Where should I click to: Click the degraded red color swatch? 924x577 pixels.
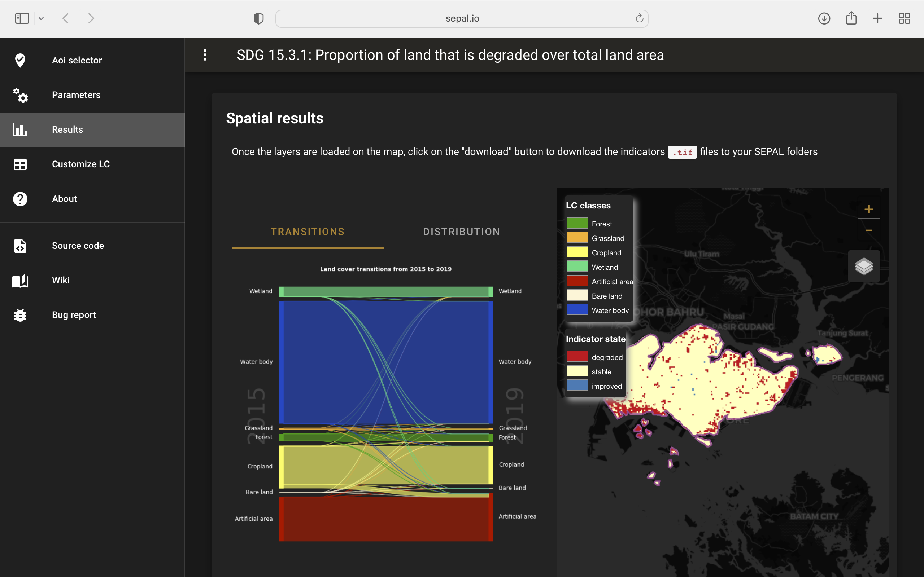pyautogui.click(x=577, y=357)
